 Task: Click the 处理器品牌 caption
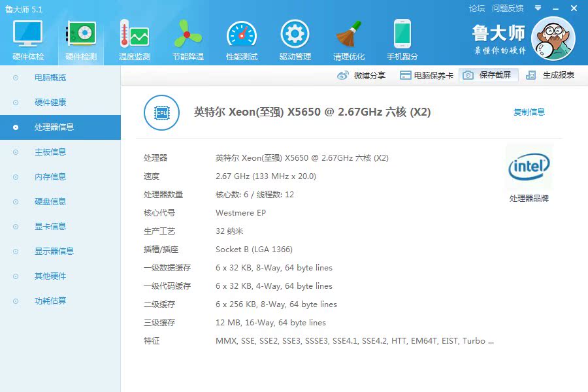pos(529,199)
